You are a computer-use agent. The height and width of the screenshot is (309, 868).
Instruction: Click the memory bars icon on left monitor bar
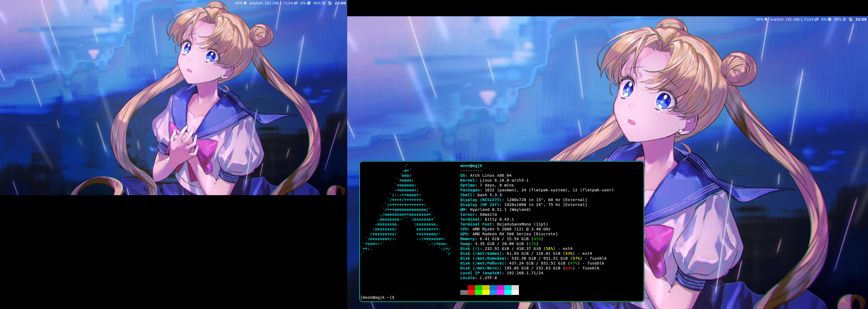tap(324, 3)
